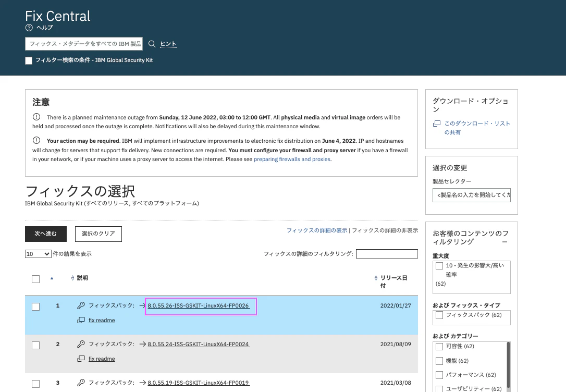Viewport: 566px width, 392px height.
Task: Toggle the select-all checkbox in table header
Action: click(x=36, y=279)
